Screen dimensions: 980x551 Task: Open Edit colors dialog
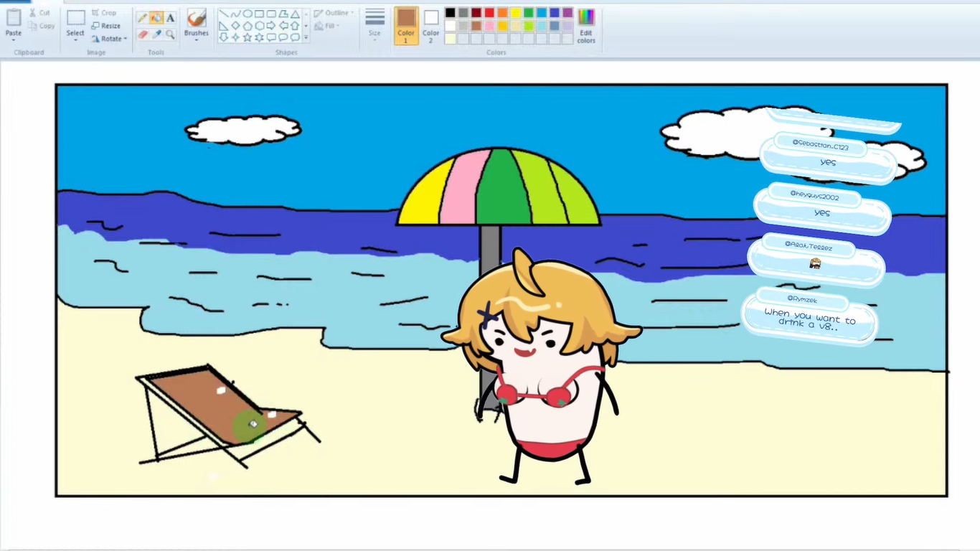tap(586, 26)
